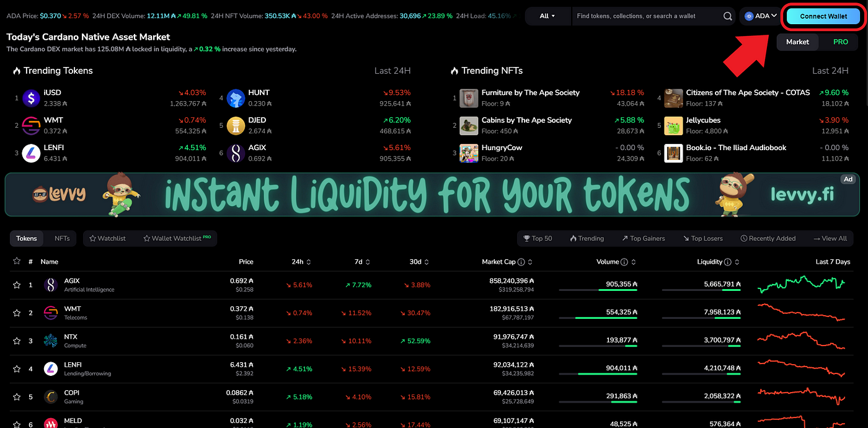868x428 pixels.
Task: Click the AGIX logo in table row 1
Action: click(51, 285)
